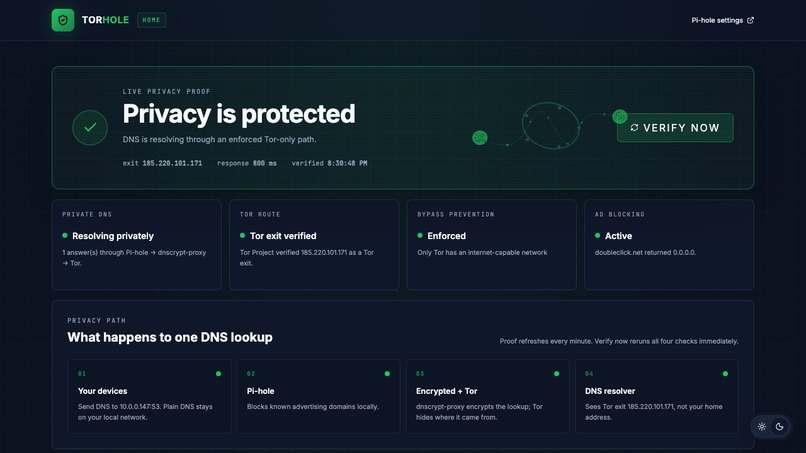Image resolution: width=806 pixels, height=453 pixels.
Task: Click left green node in route animation
Action: 480,138
